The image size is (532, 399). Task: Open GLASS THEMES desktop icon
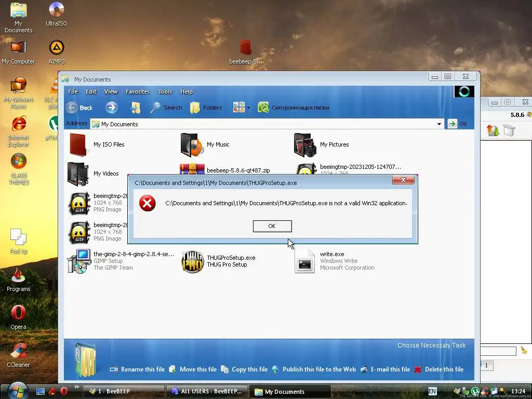click(x=18, y=169)
